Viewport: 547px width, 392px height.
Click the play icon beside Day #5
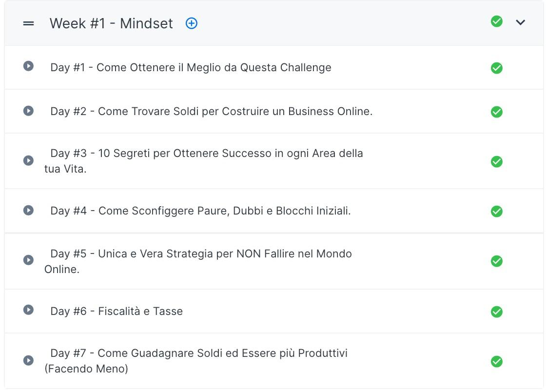(28, 260)
